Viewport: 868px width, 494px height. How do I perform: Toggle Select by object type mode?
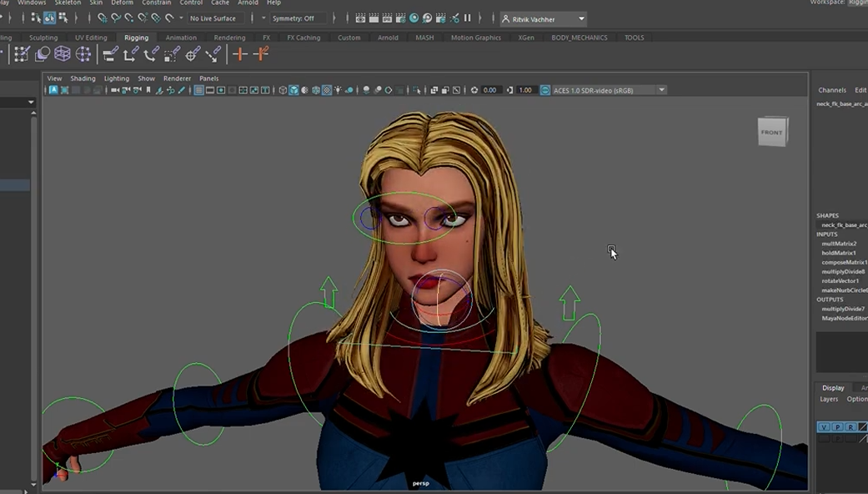click(49, 18)
